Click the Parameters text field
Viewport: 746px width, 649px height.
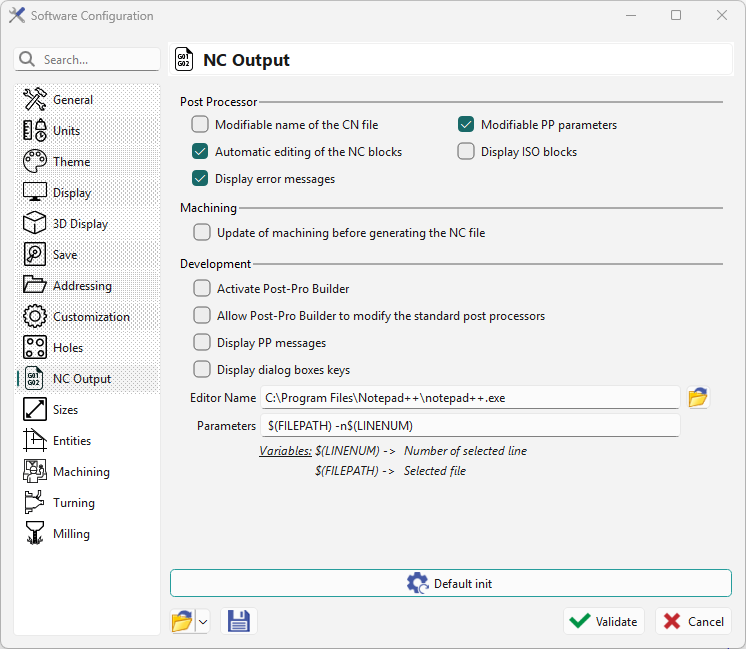tap(470, 426)
